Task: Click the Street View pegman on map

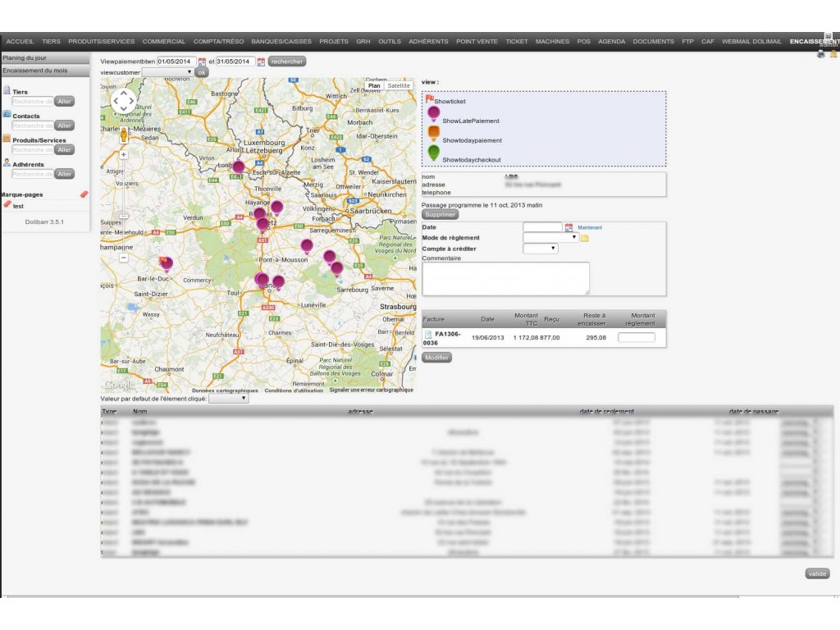Action: point(124,134)
